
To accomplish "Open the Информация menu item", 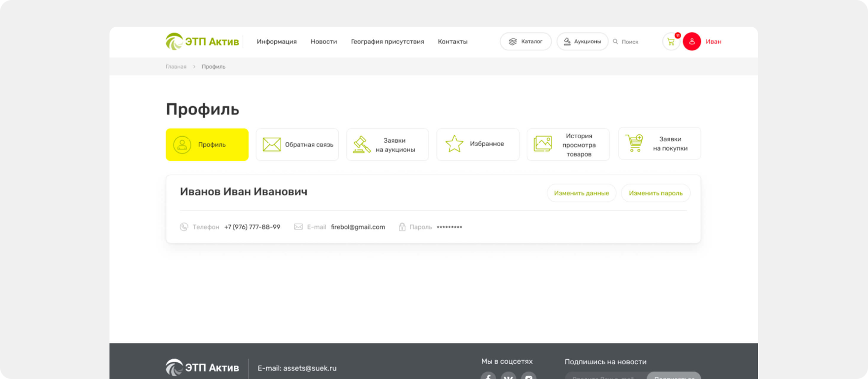I will click(x=276, y=42).
